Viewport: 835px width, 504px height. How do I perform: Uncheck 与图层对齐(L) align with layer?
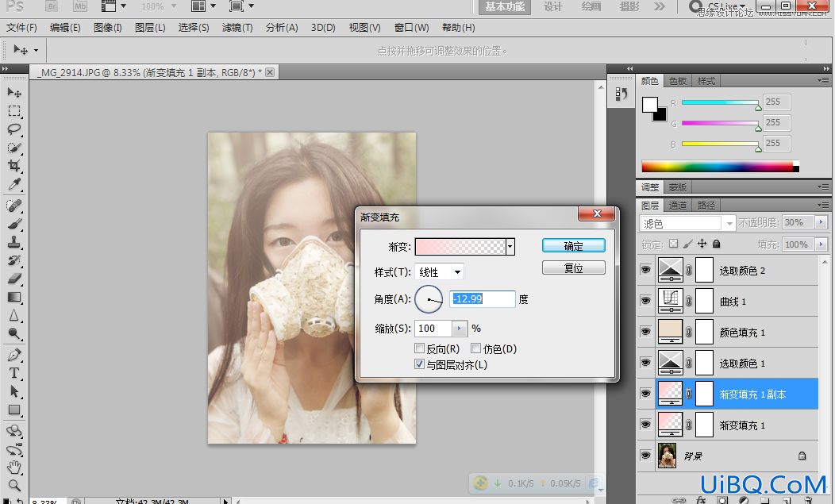click(x=420, y=364)
